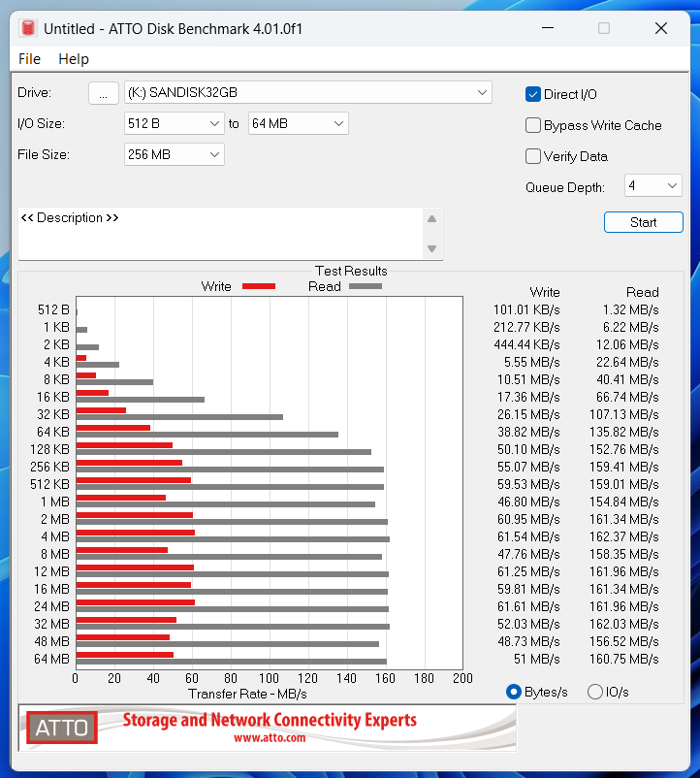Click the 2 KB write value 444.44 KB/s
The image size is (700, 778).
pos(526,344)
